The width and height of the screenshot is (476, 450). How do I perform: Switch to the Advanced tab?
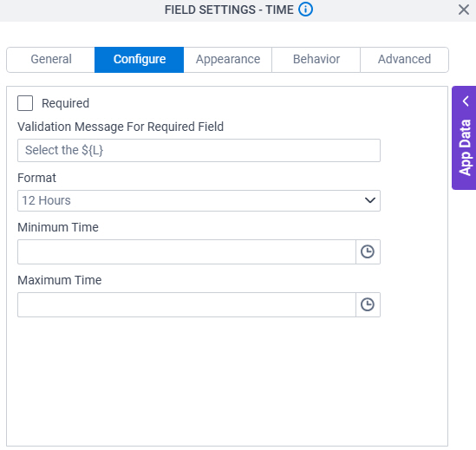pyautogui.click(x=404, y=60)
